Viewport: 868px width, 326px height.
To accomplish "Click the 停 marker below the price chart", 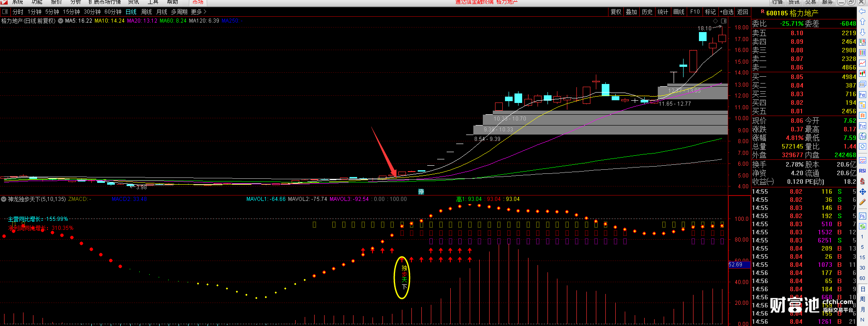I will coord(421,191).
